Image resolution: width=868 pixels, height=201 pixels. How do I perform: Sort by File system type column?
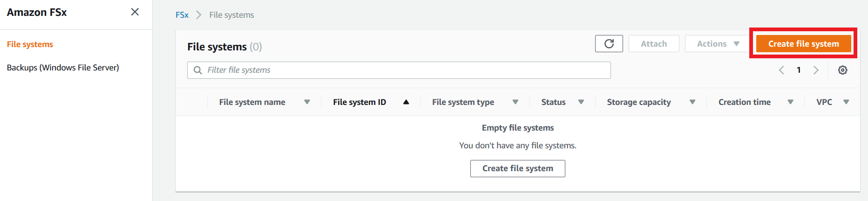(x=475, y=102)
